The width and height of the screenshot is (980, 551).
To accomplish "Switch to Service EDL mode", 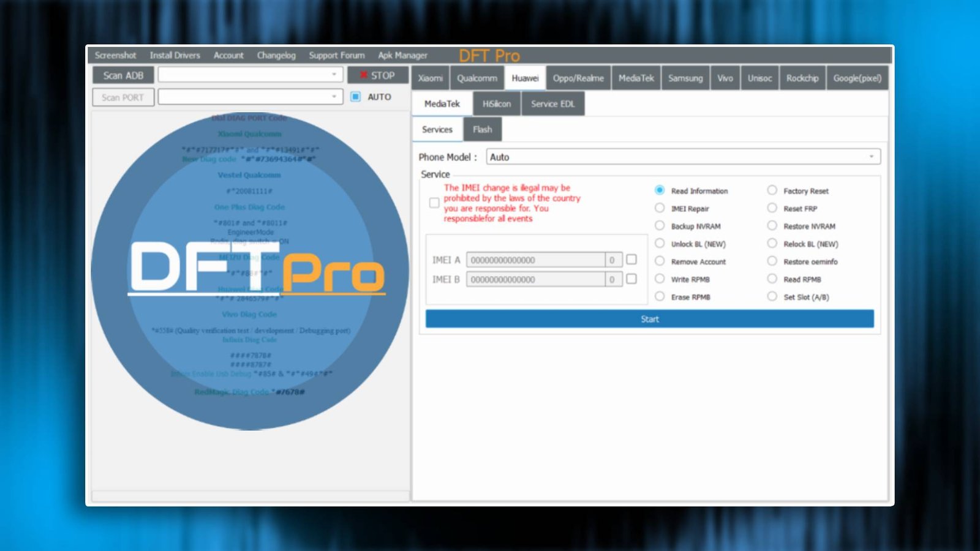I will coord(552,103).
